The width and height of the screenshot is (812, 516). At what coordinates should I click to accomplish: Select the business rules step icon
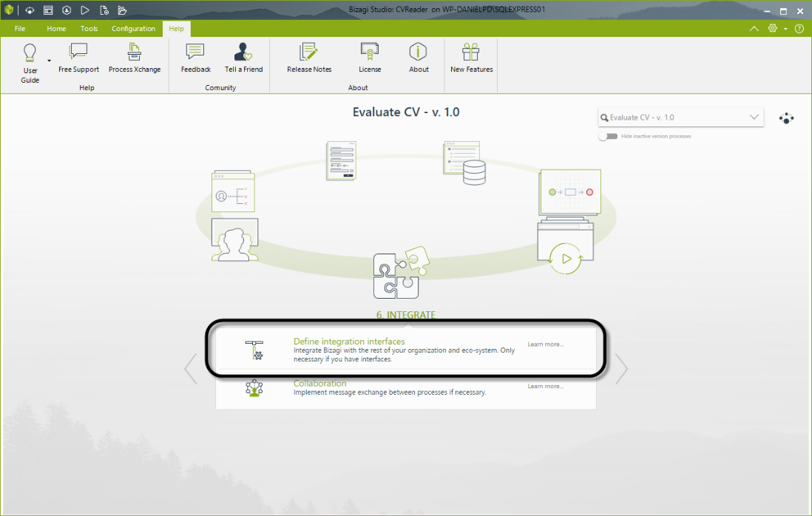233,191
